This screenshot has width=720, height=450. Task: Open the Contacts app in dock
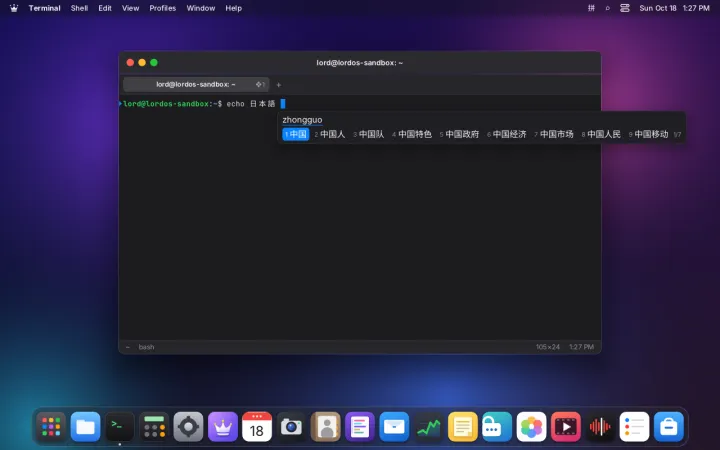click(326, 427)
